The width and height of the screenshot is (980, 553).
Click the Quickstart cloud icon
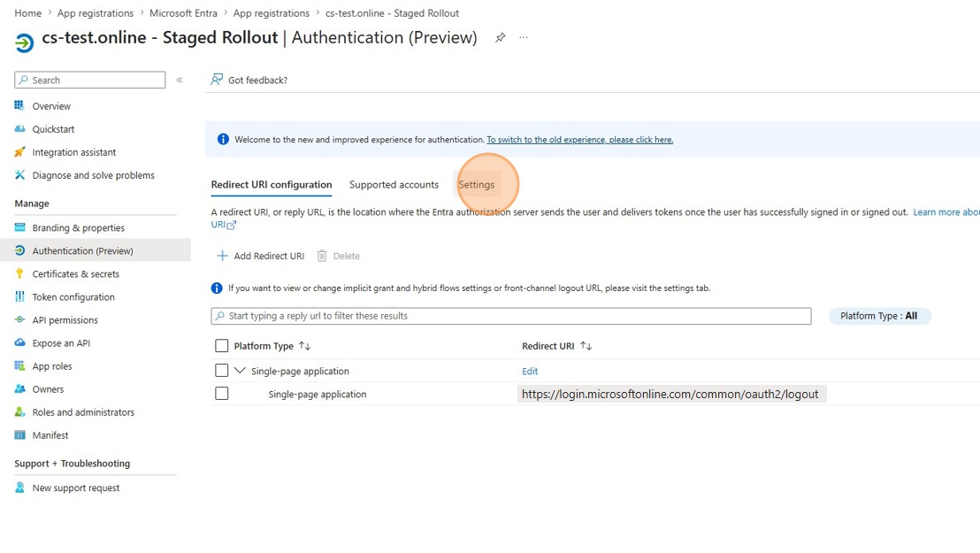click(19, 129)
